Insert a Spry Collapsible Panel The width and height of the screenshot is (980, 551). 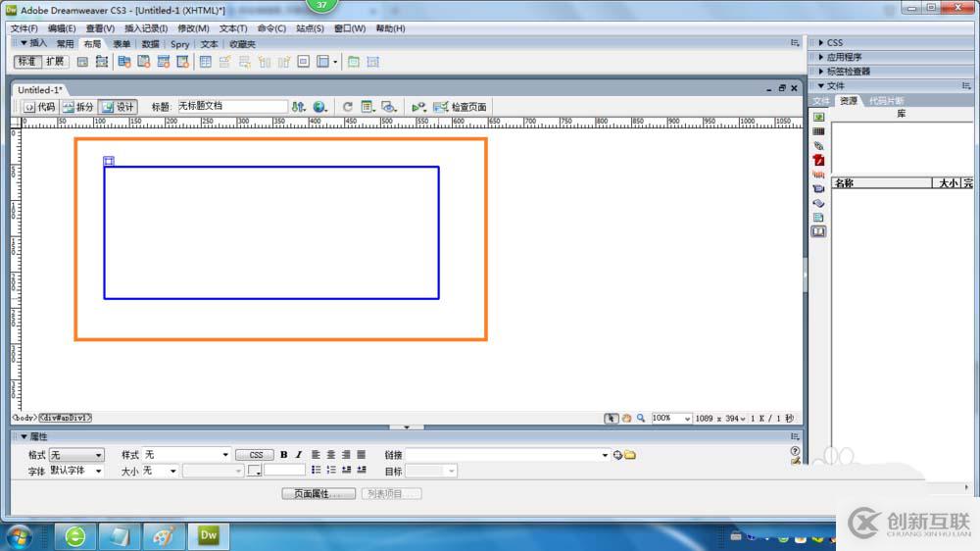tap(182, 62)
